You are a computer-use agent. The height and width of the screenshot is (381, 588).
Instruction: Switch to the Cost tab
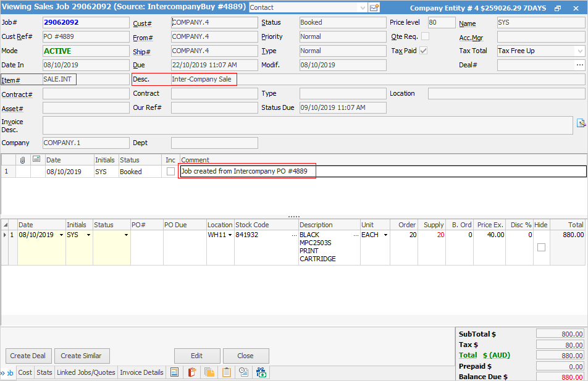point(25,372)
